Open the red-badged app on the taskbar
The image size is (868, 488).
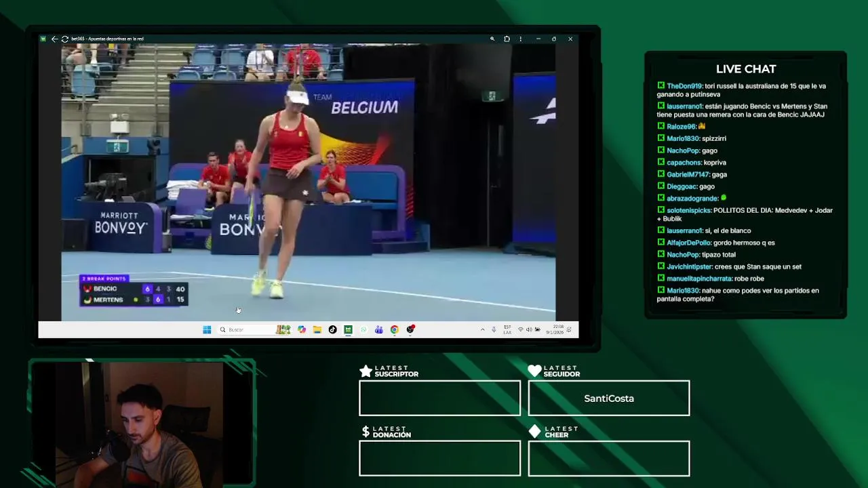410,329
